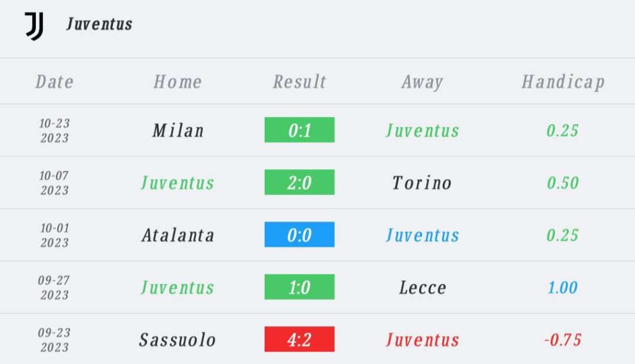The width and height of the screenshot is (635, 364).
Task: Open the 1:0 result against Lecce
Action: (300, 286)
